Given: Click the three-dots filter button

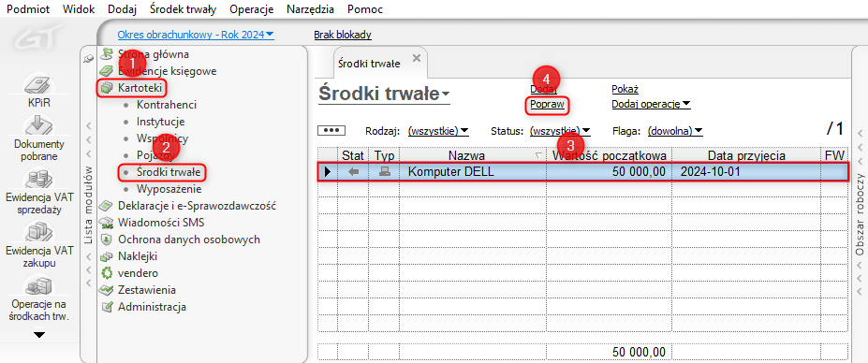Looking at the screenshot, I should click(331, 131).
